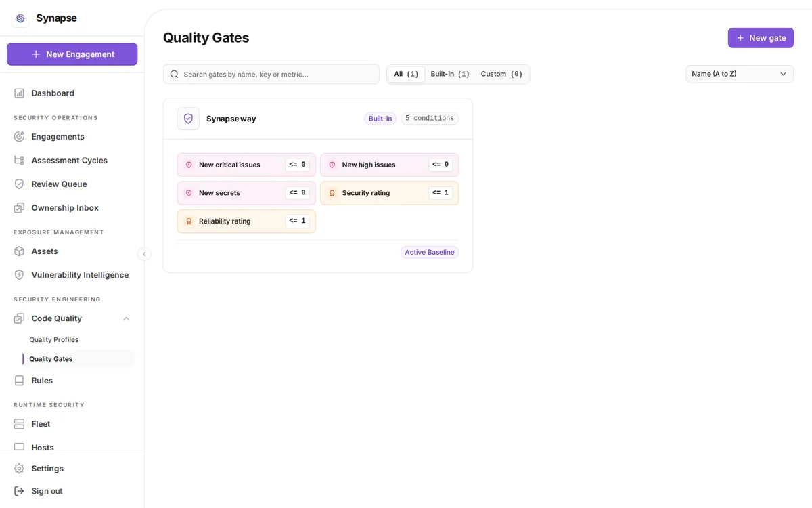Image resolution: width=812 pixels, height=508 pixels.
Task: Click the Security rating condition
Action: 390,193
